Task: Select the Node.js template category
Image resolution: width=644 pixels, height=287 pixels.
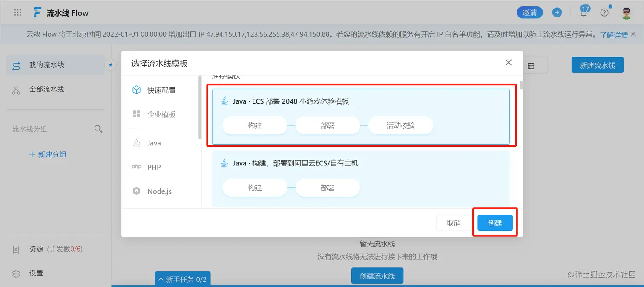Action: point(159,191)
